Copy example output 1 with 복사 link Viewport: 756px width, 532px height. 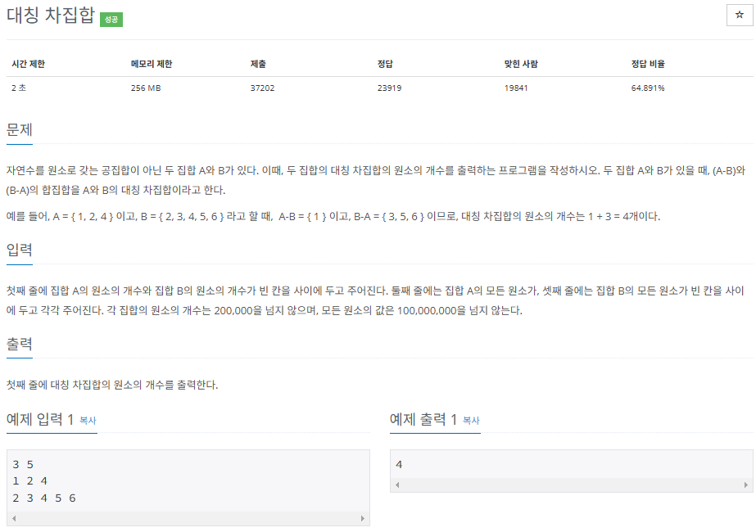click(471, 421)
